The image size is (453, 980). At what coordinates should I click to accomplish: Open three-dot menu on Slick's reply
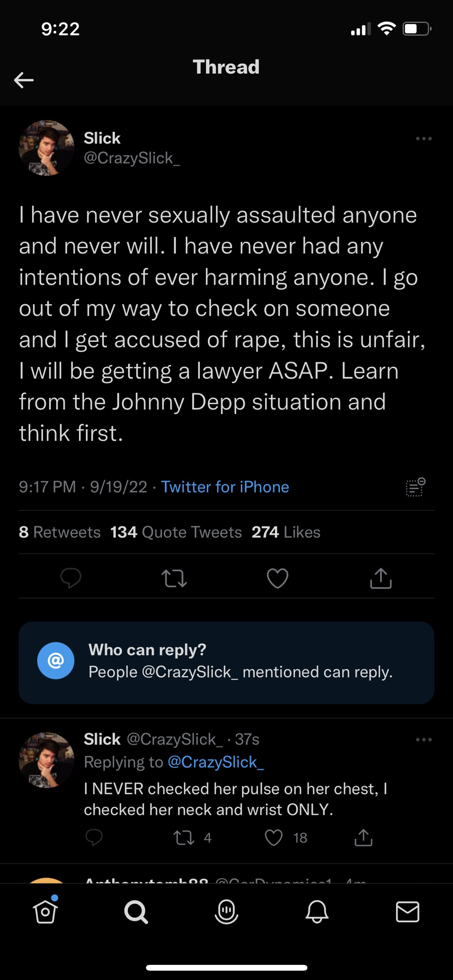pyautogui.click(x=424, y=739)
